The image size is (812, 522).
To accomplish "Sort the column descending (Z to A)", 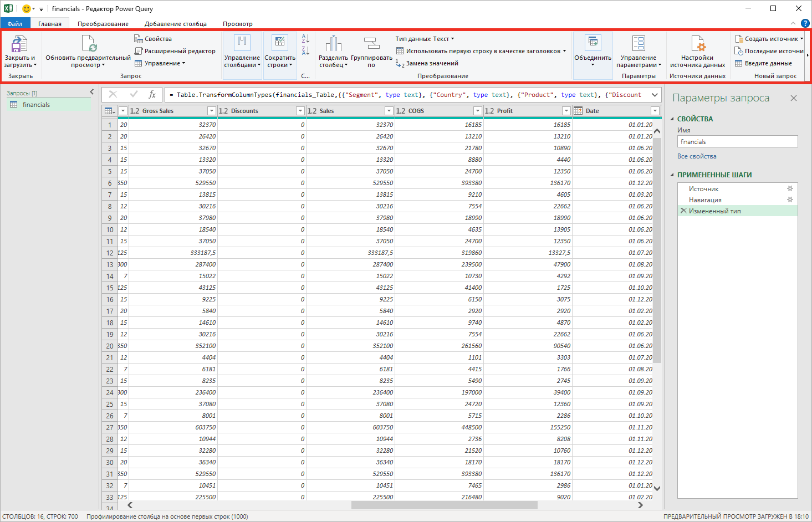I will 305,51.
